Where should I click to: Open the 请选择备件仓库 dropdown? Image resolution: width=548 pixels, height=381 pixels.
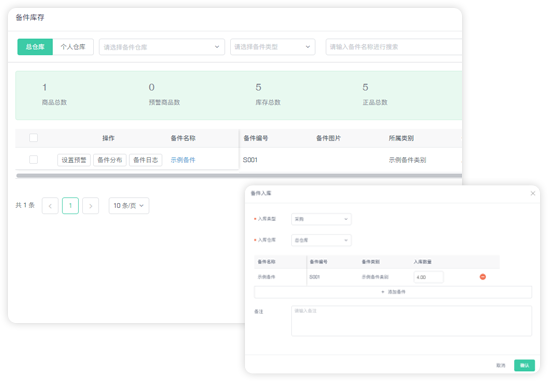(162, 47)
